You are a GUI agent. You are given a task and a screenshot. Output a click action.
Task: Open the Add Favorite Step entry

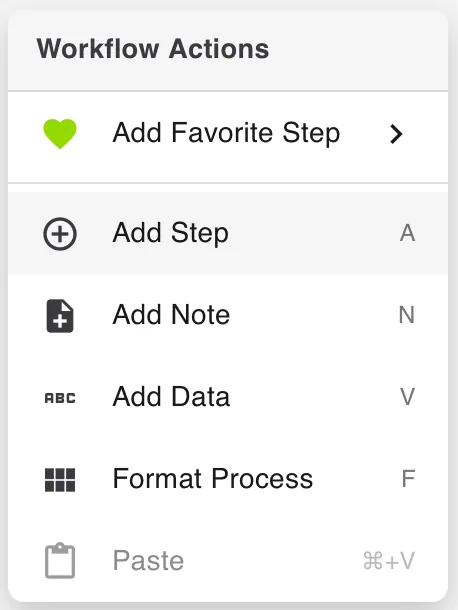coord(228,137)
